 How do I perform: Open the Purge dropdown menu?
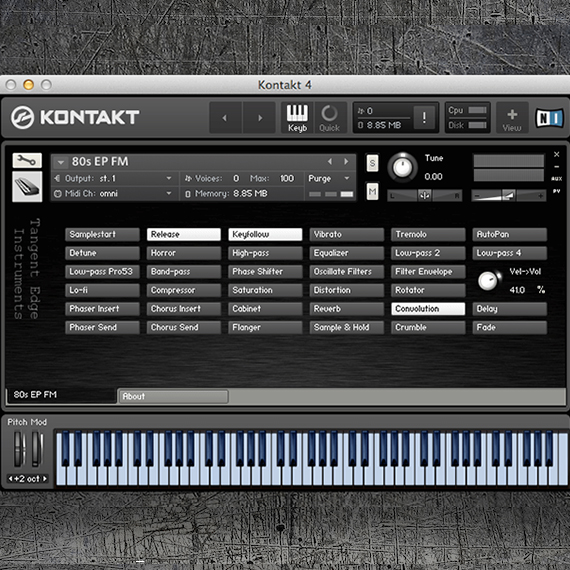(x=347, y=178)
